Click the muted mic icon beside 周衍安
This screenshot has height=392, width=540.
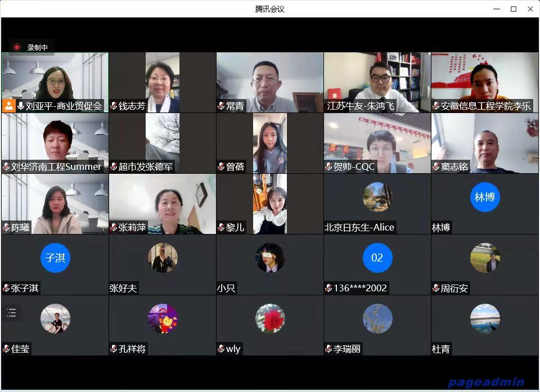[x=436, y=288]
